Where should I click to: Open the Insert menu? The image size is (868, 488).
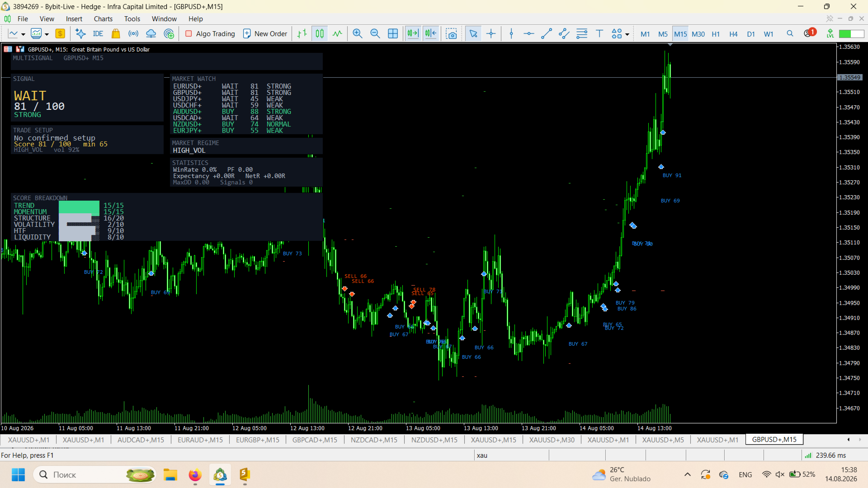74,19
